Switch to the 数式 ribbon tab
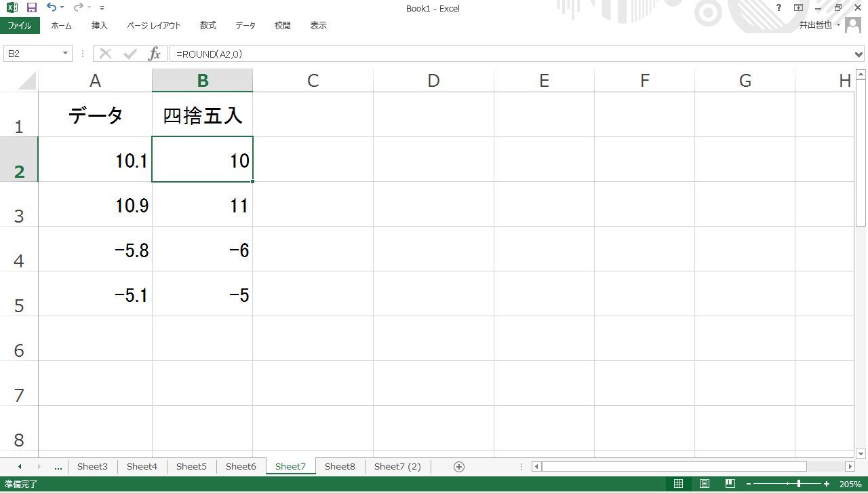This screenshot has width=868, height=494. click(x=208, y=25)
